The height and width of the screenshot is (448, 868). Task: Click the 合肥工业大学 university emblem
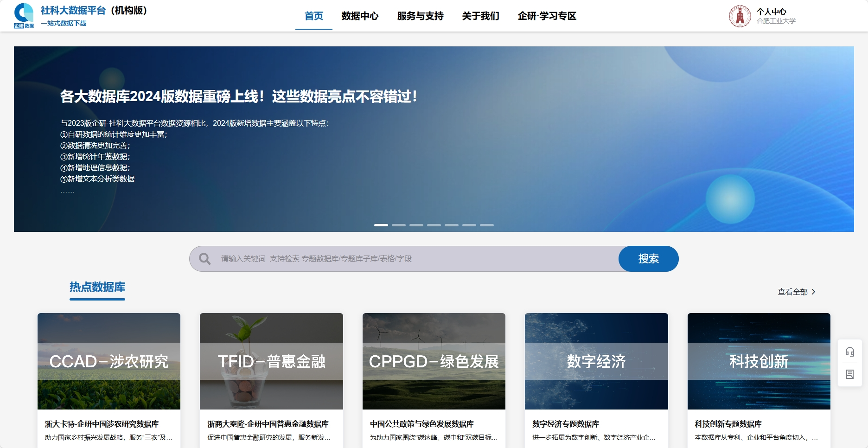tap(740, 16)
